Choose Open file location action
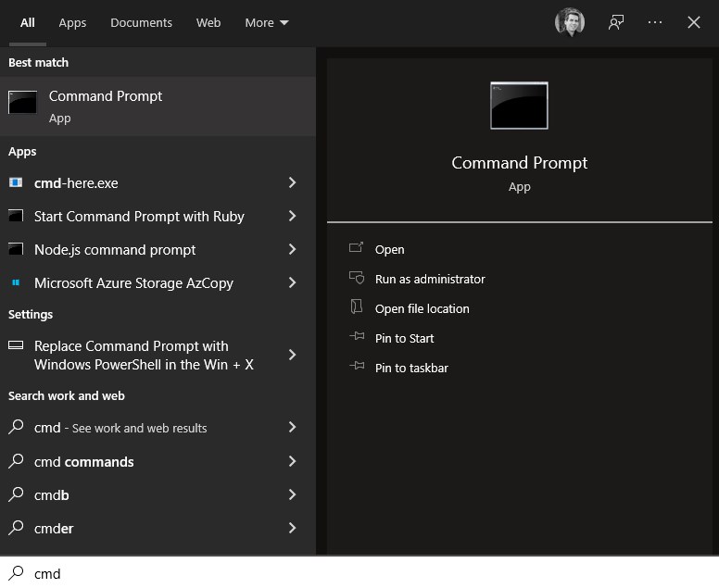 422,308
